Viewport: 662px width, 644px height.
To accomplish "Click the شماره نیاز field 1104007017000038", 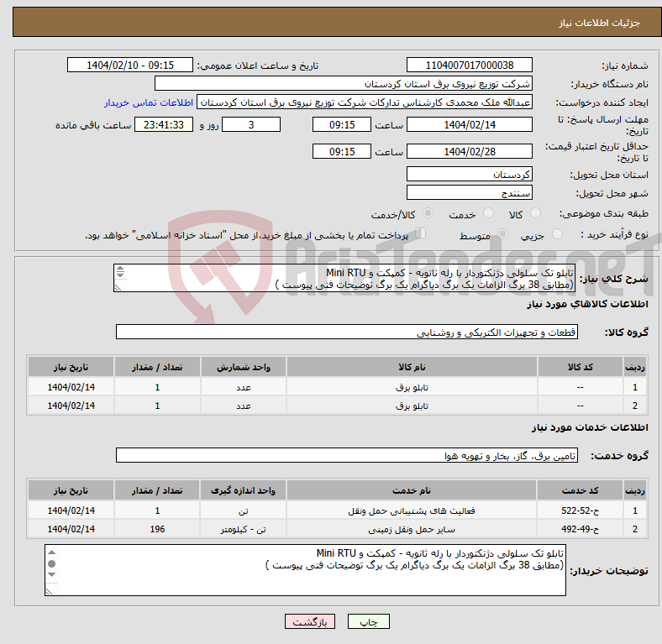I will click(469, 65).
